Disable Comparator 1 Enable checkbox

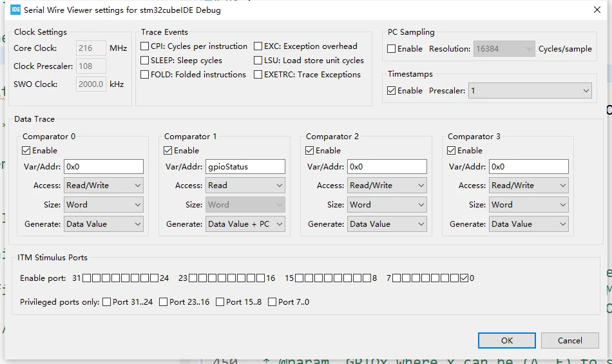tap(168, 150)
